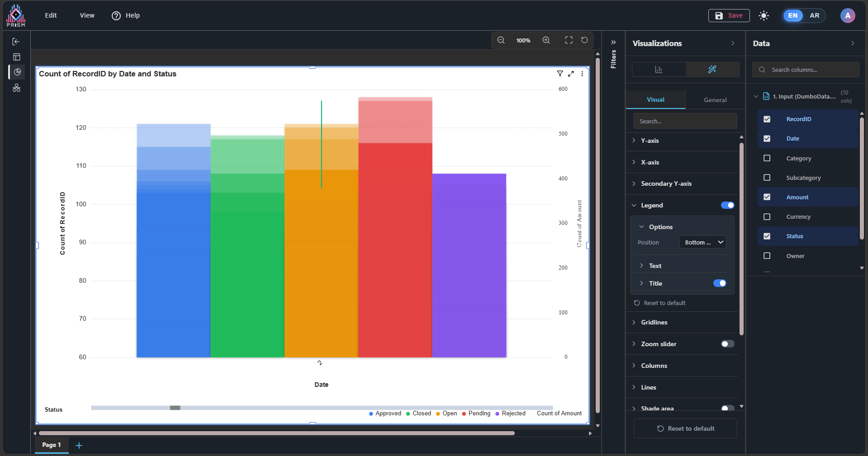Click the zoom in magnifier icon

[x=546, y=40]
